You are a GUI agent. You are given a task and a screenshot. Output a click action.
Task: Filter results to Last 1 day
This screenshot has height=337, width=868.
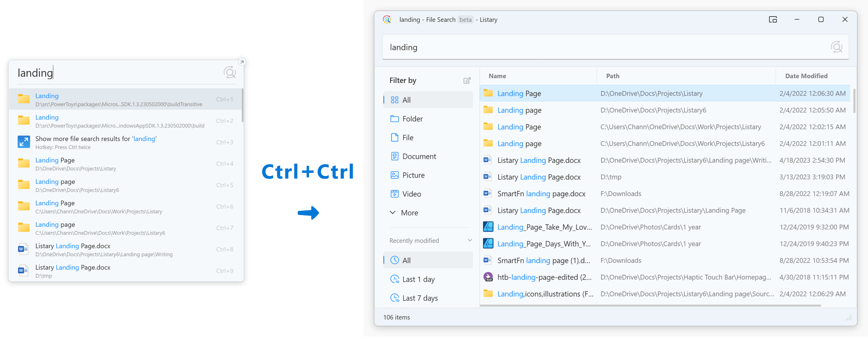[419, 279]
